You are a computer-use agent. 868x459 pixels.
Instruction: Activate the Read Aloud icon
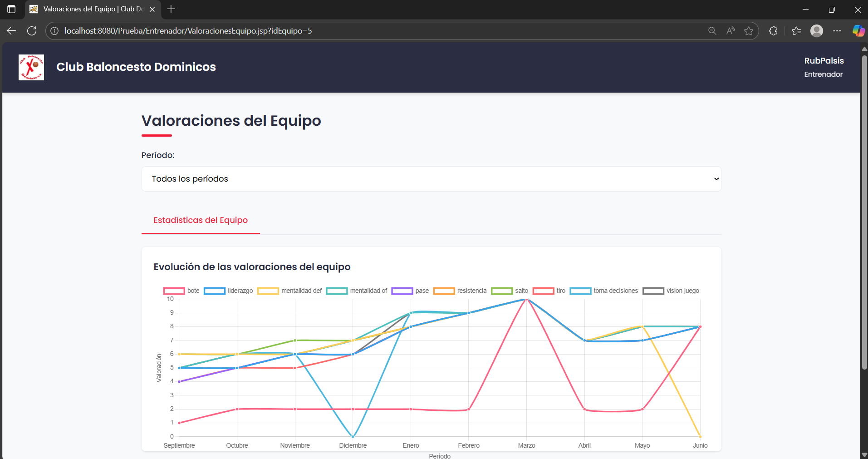(x=730, y=31)
